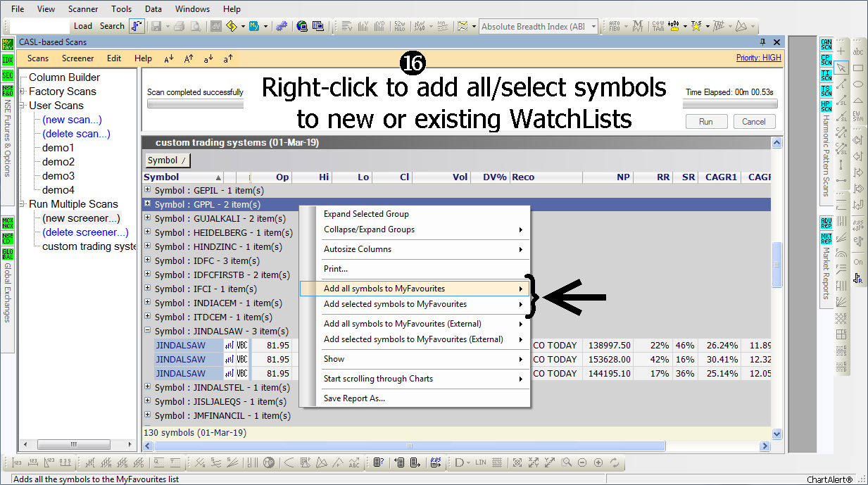Click the gear settings toolbar icon
This screenshot has width=868, height=485.
click(x=281, y=26)
